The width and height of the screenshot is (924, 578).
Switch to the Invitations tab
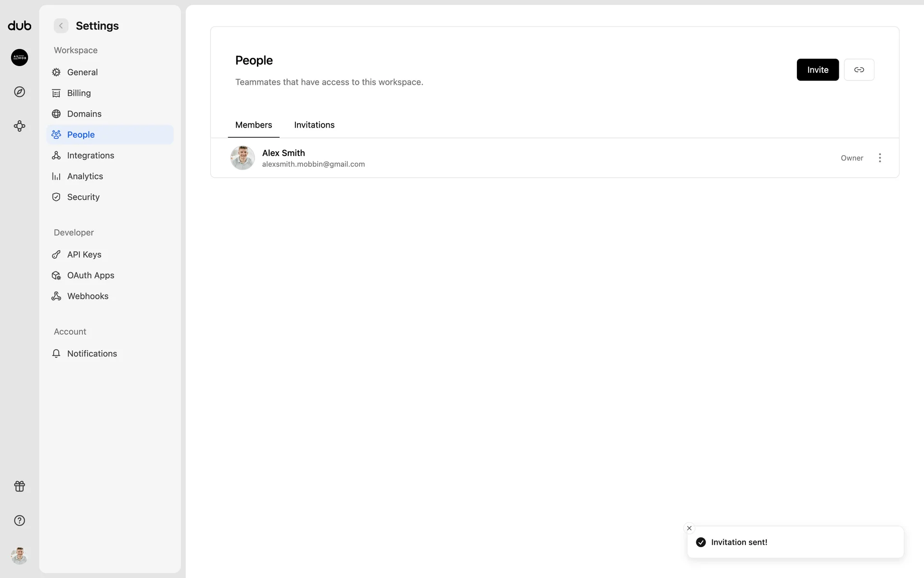point(314,125)
